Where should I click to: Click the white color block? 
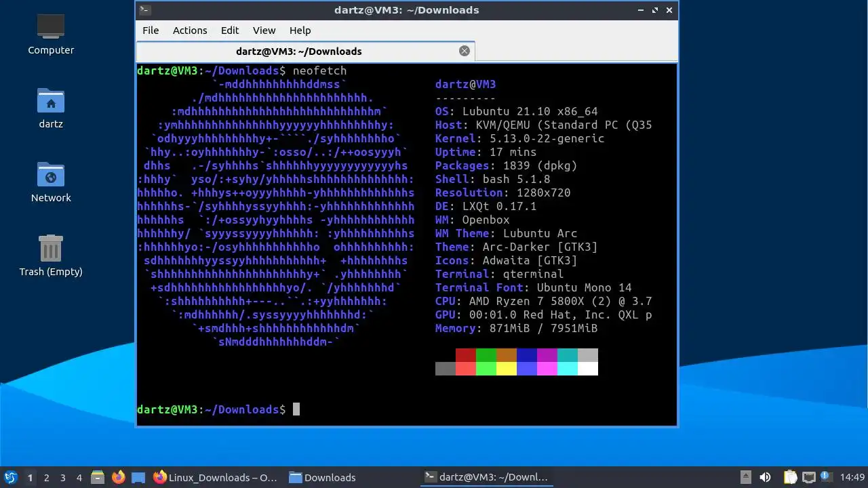pos(588,369)
